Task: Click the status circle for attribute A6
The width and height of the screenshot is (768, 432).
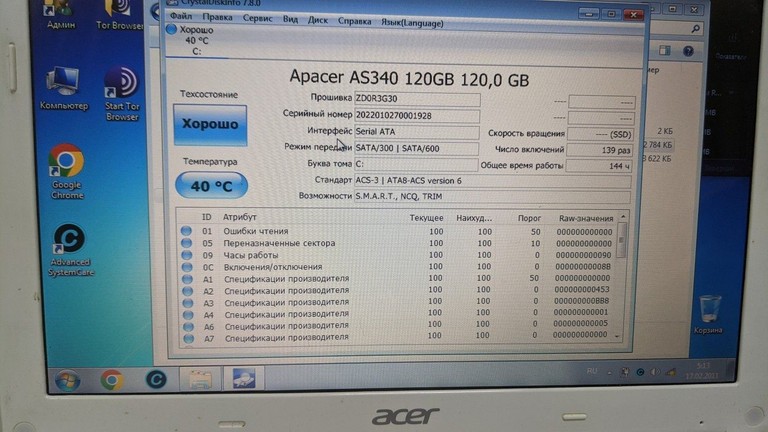Action: click(188, 326)
